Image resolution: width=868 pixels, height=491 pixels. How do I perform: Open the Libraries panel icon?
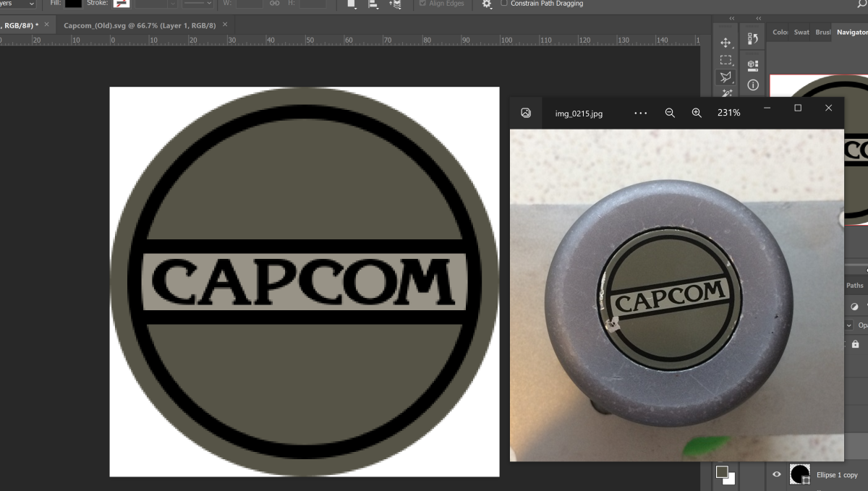point(753,66)
